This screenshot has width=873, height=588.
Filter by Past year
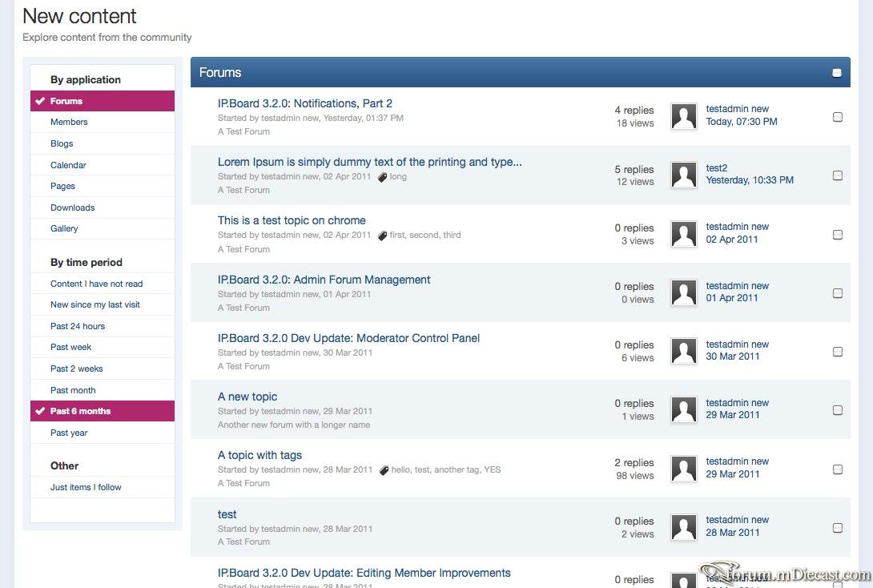tap(103, 433)
